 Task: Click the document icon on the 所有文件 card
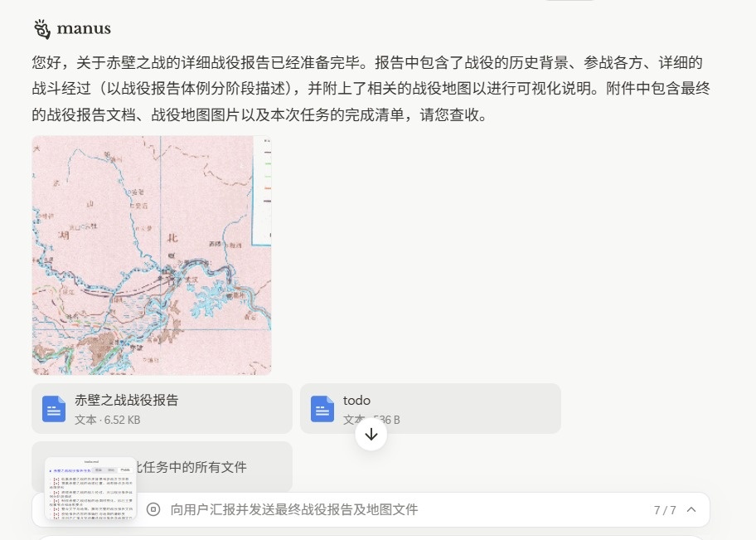point(54,467)
